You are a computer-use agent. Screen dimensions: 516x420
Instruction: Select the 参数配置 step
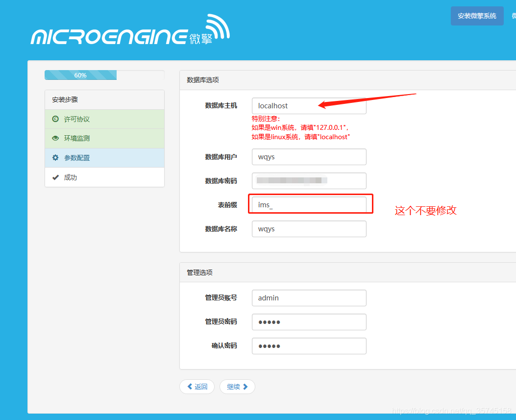click(105, 158)
